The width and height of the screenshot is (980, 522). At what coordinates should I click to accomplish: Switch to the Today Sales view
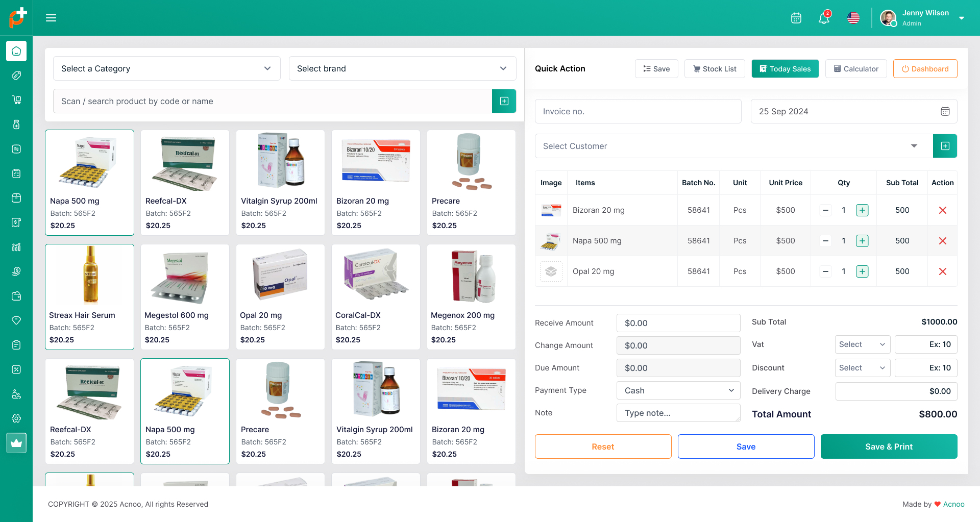785,68
